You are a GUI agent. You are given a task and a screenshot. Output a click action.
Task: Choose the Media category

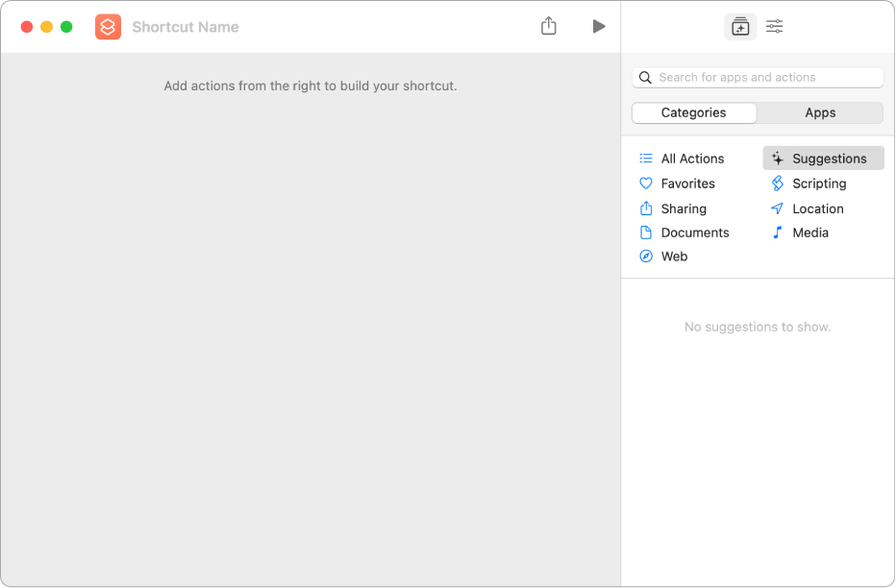pos(809,233)
